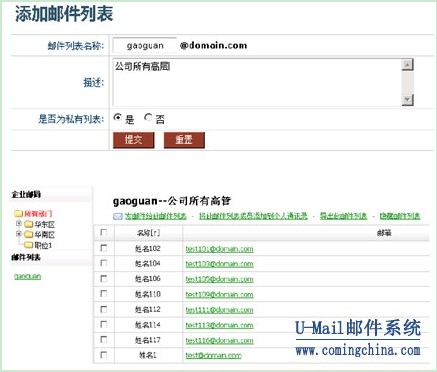Click the 华东区 folder icon

(x=29, y=224)
